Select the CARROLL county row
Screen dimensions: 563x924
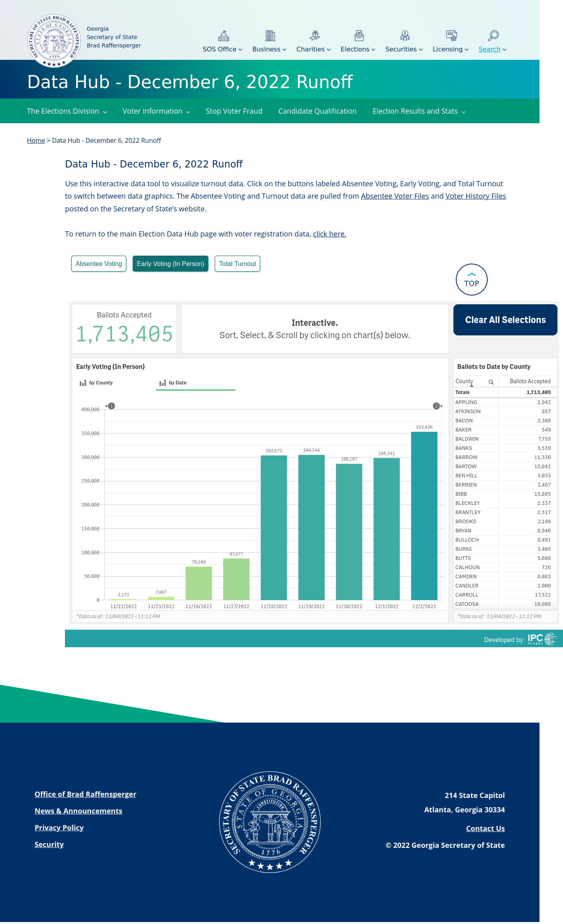click(x=504, y=595)
